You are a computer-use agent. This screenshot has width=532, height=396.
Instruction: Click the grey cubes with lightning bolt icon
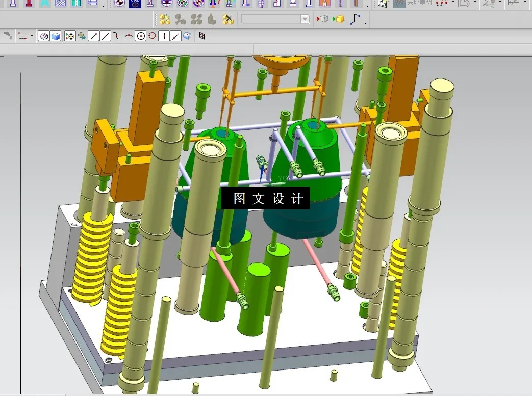(196, 19)
